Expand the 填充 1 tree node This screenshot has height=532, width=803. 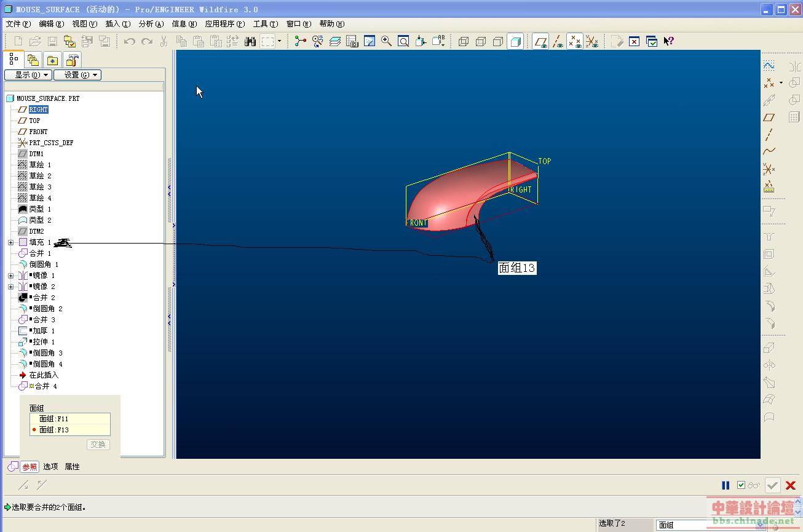tap(10, 242)
